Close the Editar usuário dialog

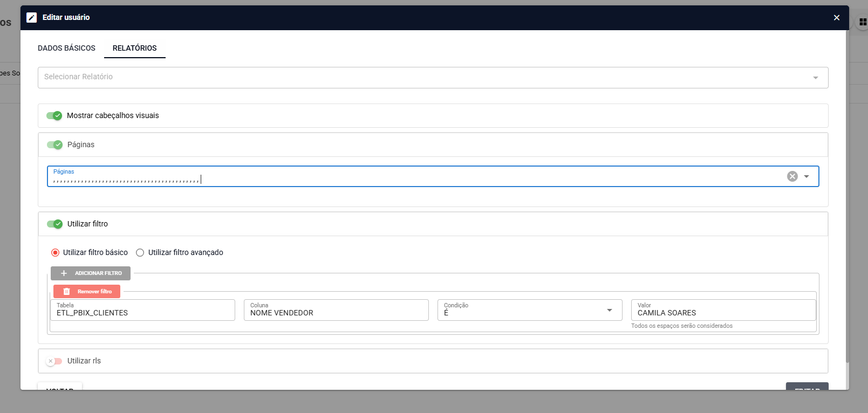tap(837, 18)
